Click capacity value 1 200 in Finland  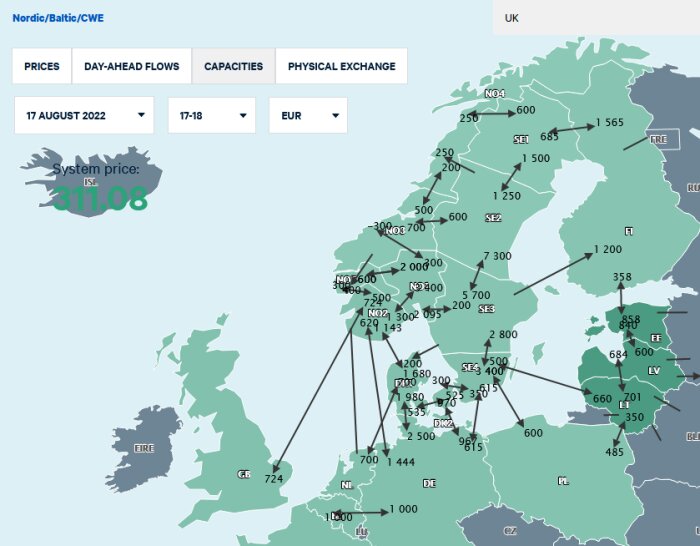[x=608, y=249]
